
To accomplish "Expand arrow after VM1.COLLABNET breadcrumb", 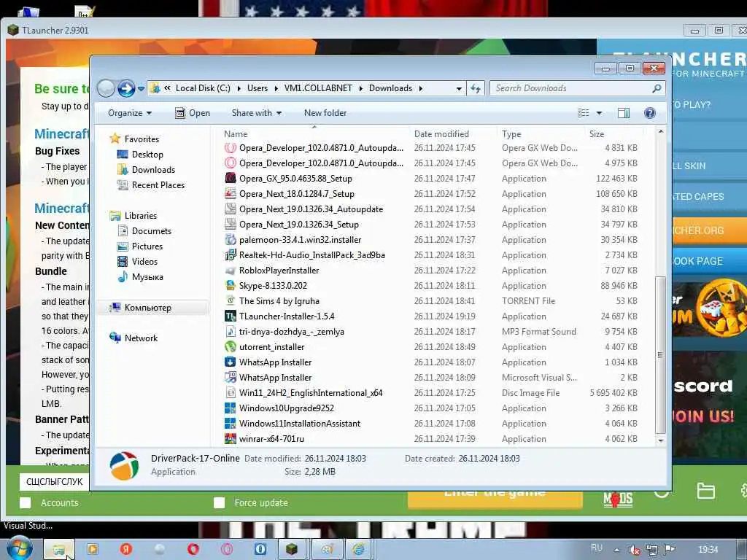I will (360, 88).
